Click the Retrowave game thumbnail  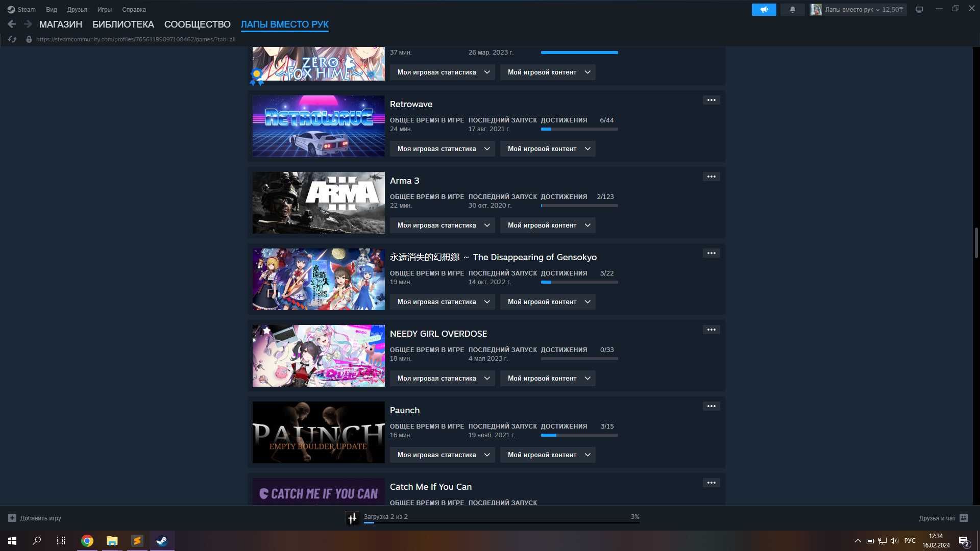pyautogui.click(x=318, y=126)
